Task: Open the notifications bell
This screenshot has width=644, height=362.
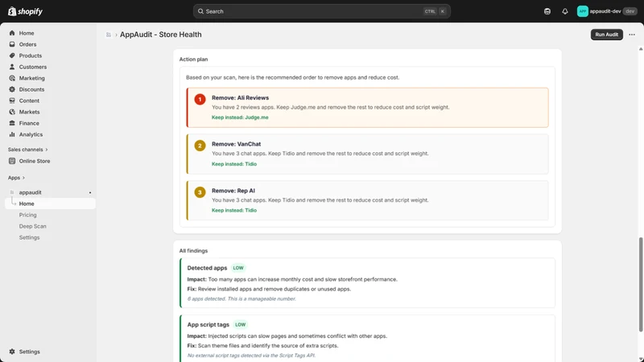Action: 565,11
